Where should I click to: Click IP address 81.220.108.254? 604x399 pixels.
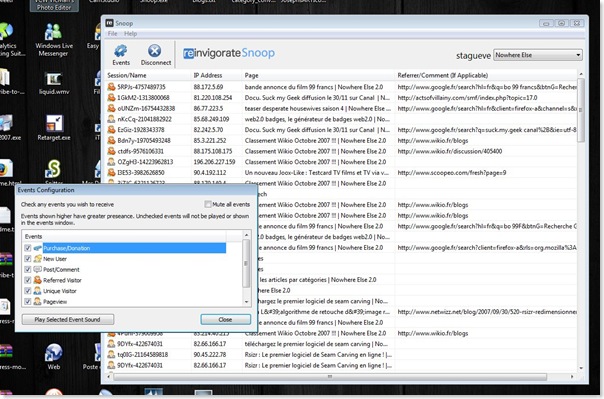(214, 98)
